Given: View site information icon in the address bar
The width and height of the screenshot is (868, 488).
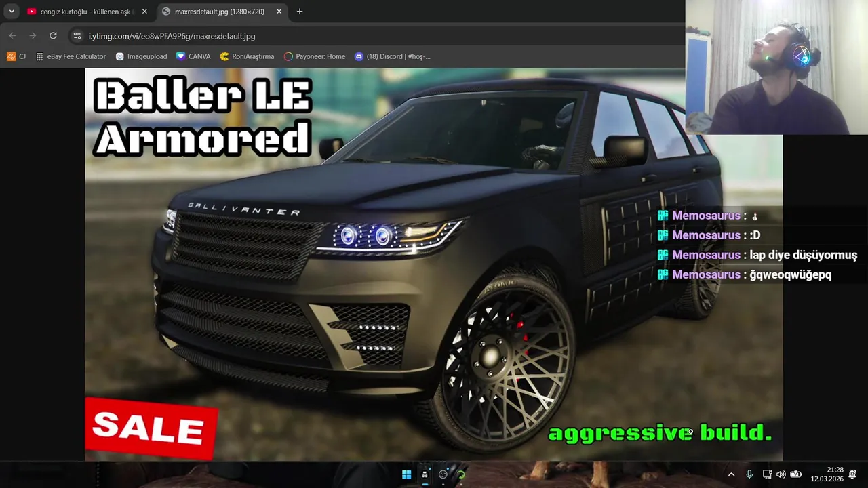Looking at the screenshot, I should coord(77,36).
